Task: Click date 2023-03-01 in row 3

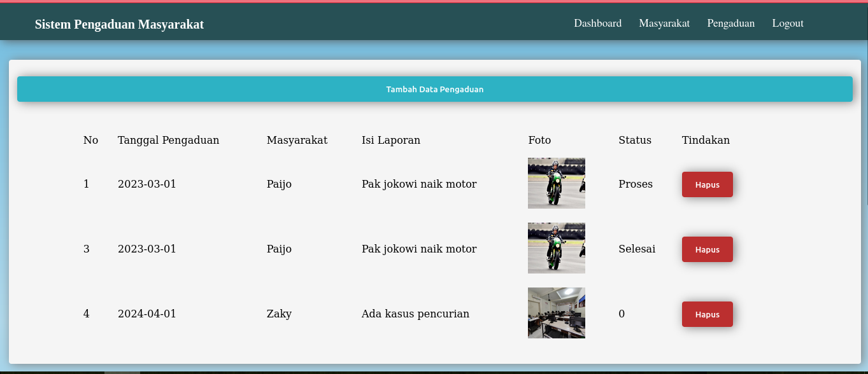Action: 147,249
